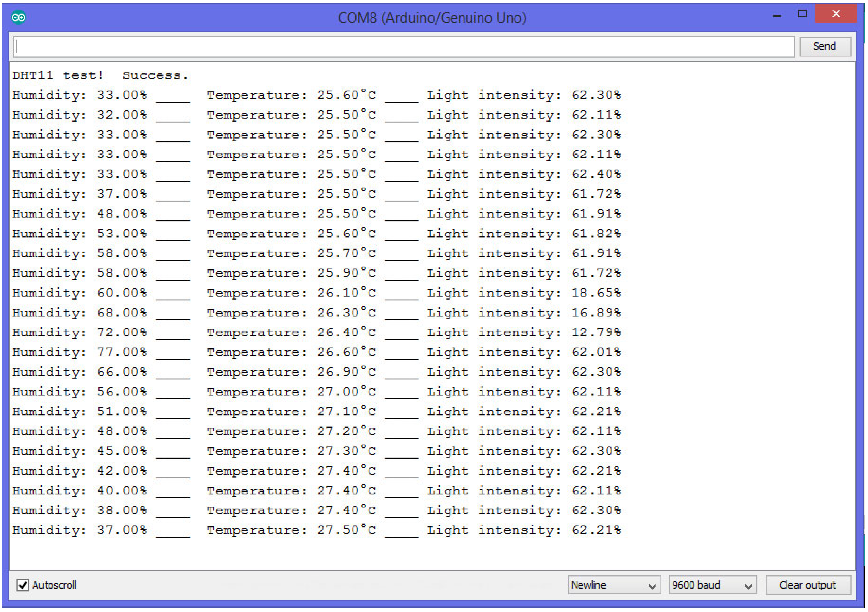The height and width of the screenshot is (612, 868).
Task: Click the COM8 (Arduino/Genuino Uno) title text
Action: [x=432, y=18]
